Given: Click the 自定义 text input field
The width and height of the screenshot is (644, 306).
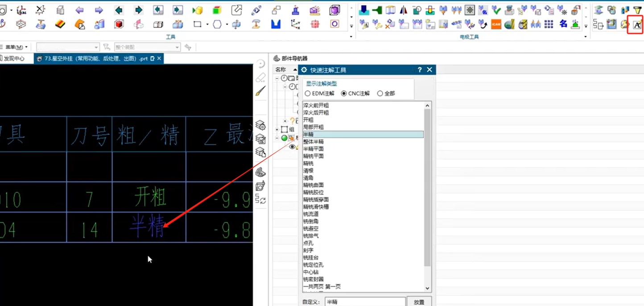Looking at the screenshot, I should point(365,302).
